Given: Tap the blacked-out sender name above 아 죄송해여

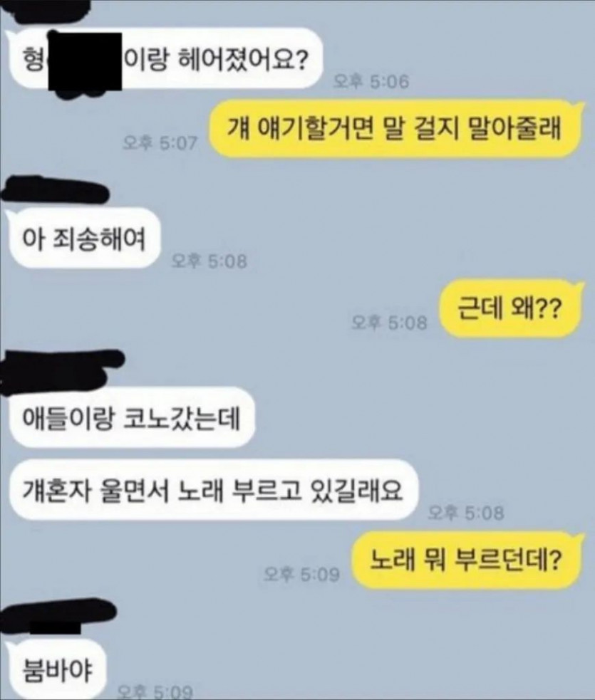Looking at the screenshot, I should [x=54, y=191].
